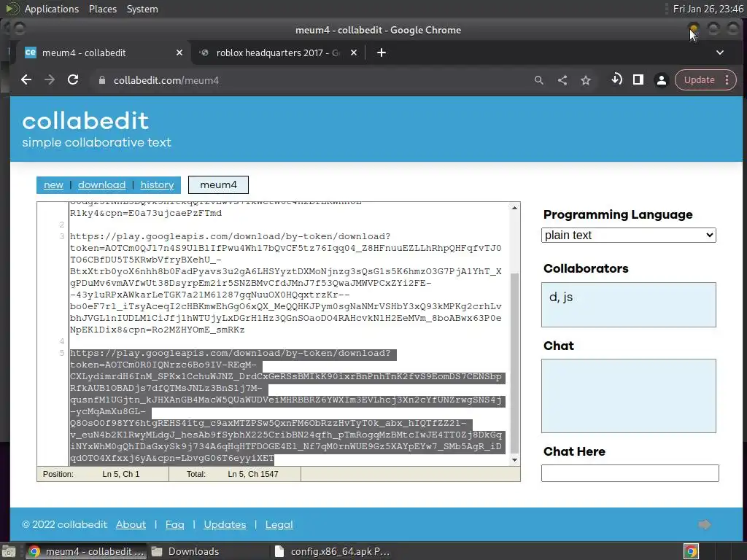Click the Collaborators box showing d, js

pos(628,305)
